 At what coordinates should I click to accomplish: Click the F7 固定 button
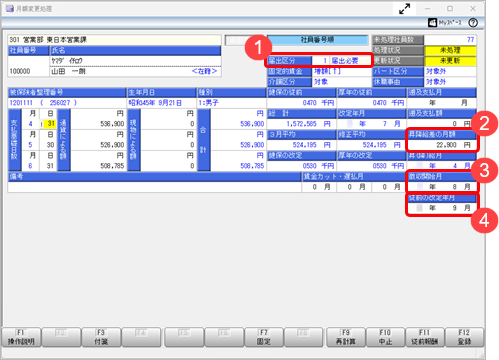click(264, 337)
